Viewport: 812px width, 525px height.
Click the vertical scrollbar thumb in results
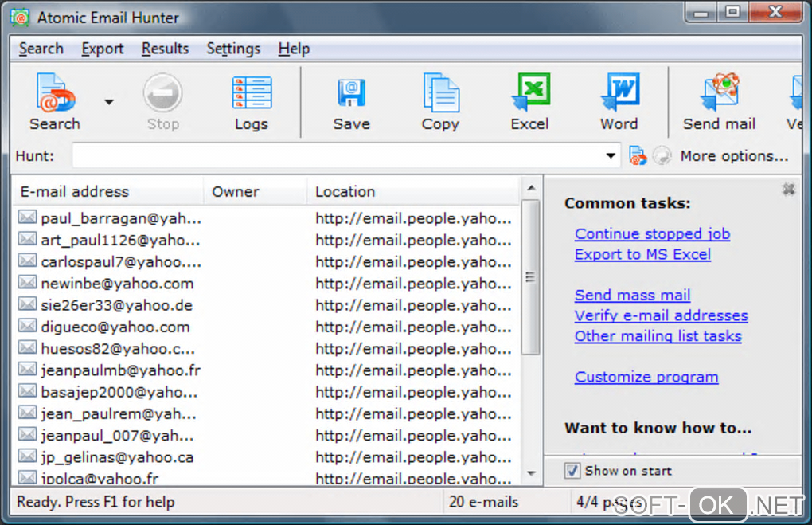530,277
